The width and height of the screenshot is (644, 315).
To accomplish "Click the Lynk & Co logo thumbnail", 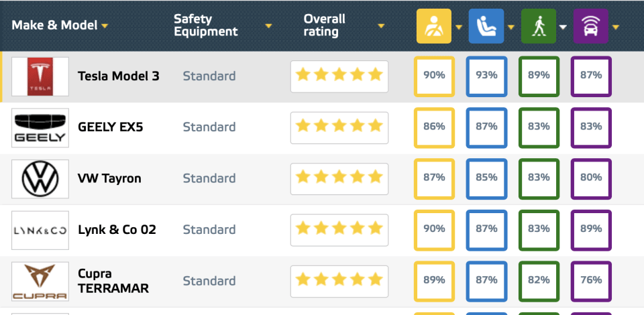I will click(40, 230).
